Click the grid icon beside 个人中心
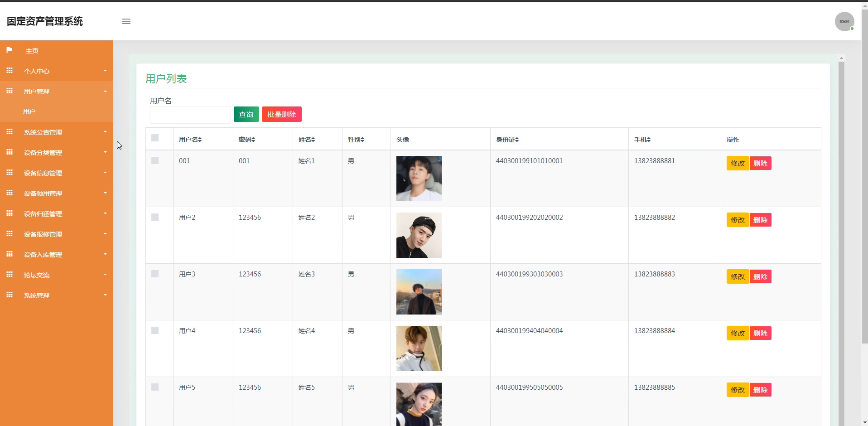Viewport: 868px width, 426px height. tap(9, 71)
